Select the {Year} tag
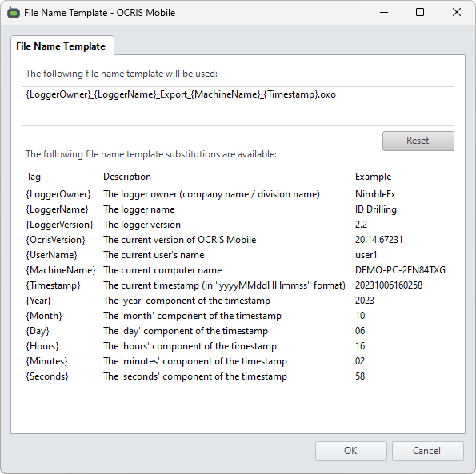 point(38,301)
